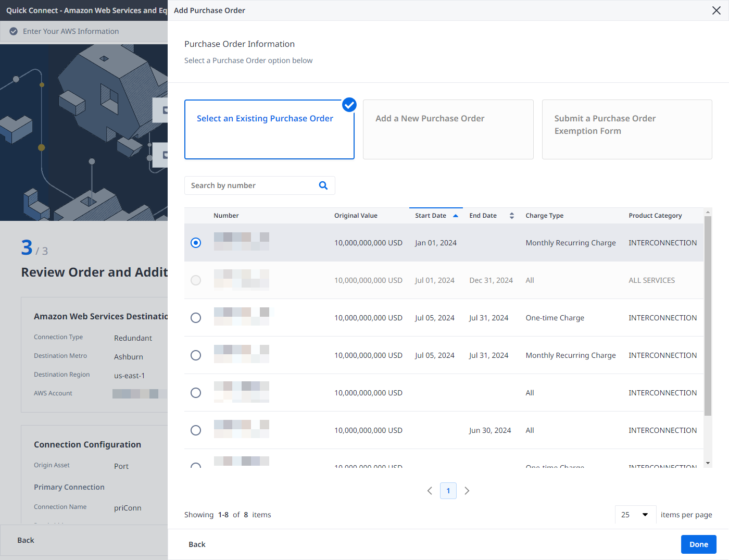Choose Select an Existing Purchase Order option
This screenshot has width=729, height=560.
point(269,129)
